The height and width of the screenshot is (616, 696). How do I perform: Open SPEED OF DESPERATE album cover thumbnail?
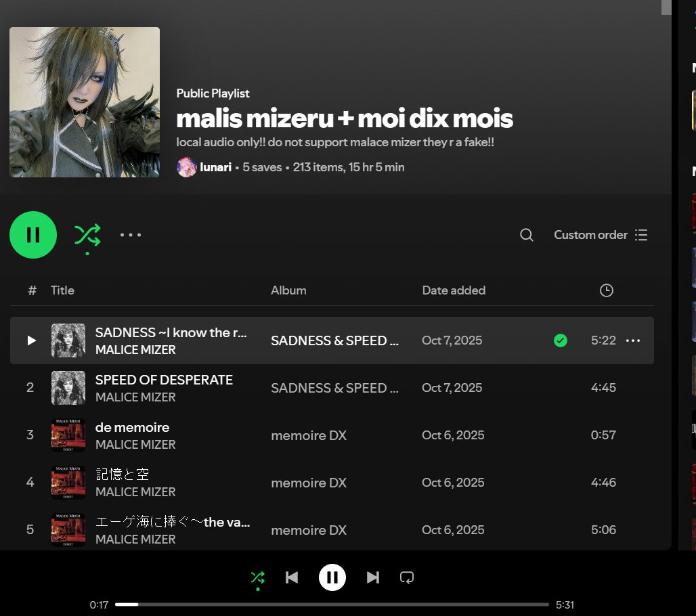68,388
